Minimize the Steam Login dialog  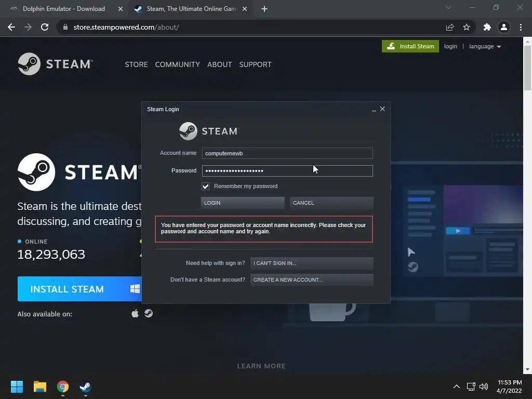click(x=374, y=109)
